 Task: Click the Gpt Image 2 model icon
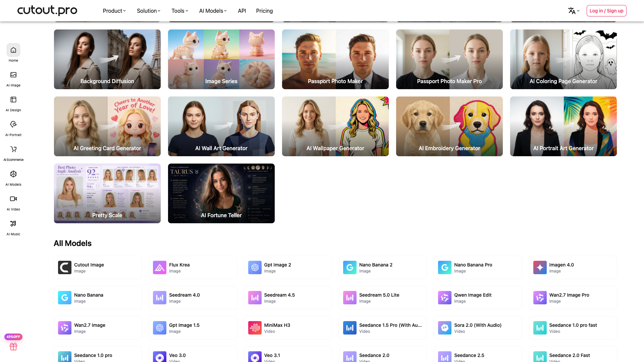[255, 267]
